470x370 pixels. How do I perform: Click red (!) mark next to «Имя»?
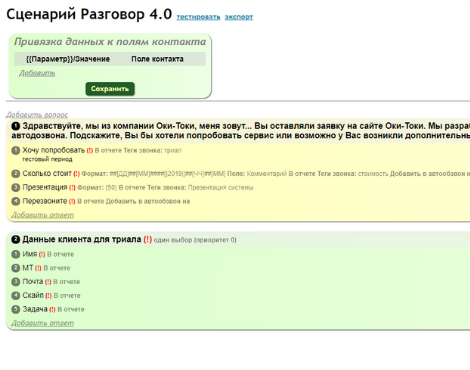coord(42,255)
